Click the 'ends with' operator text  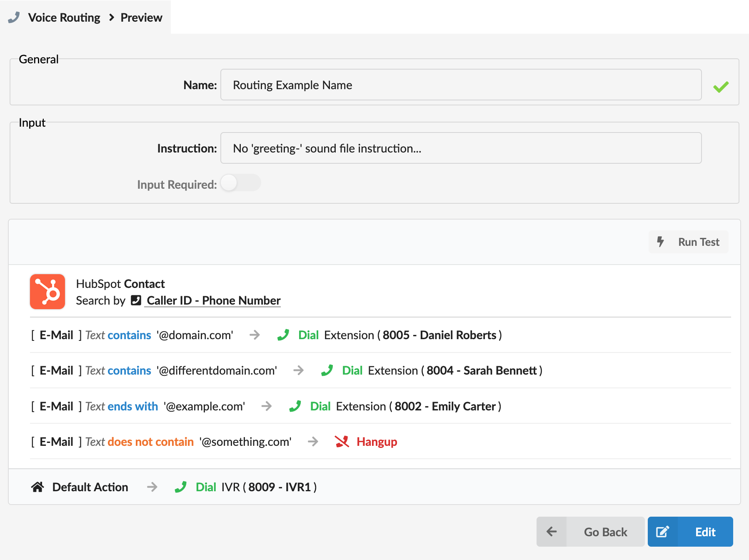pos(133,406)
